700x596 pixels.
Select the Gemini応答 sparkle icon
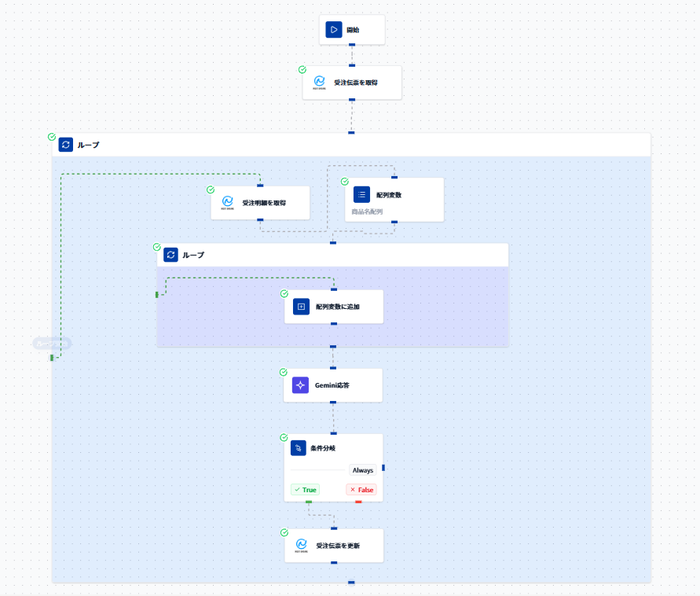300,385
